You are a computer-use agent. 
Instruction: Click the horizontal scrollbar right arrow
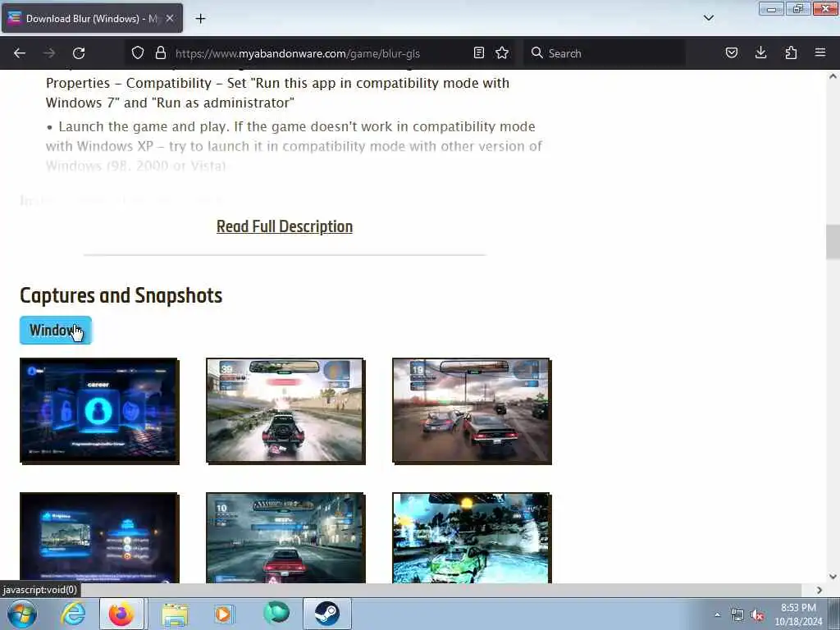819,590
